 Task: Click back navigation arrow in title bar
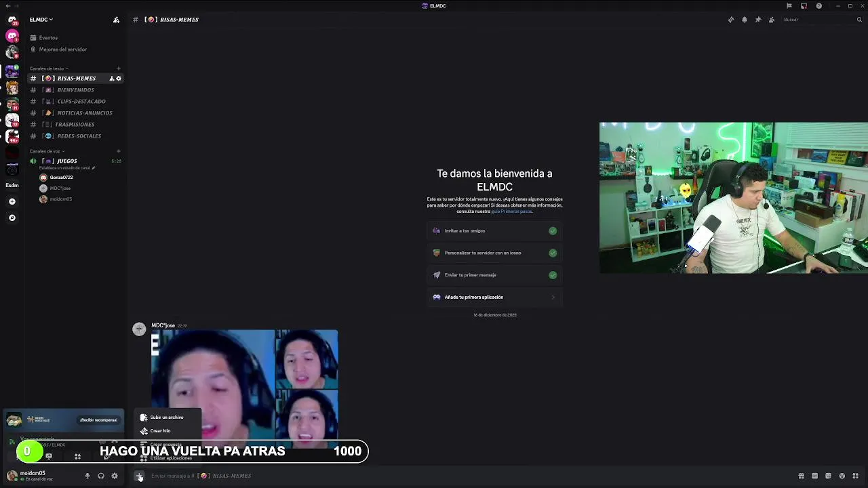(7, 6)
